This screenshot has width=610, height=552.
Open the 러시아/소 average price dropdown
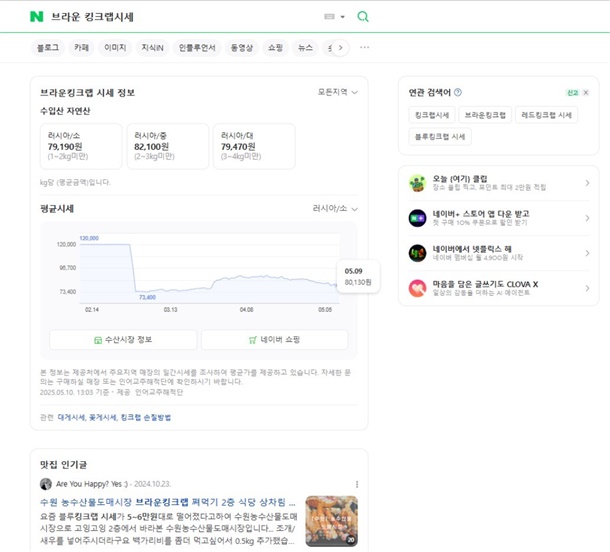(x=335, y=209)
